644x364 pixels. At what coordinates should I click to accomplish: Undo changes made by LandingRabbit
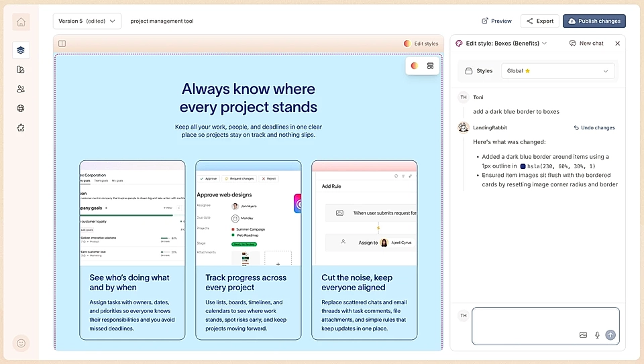coord(594,127)
